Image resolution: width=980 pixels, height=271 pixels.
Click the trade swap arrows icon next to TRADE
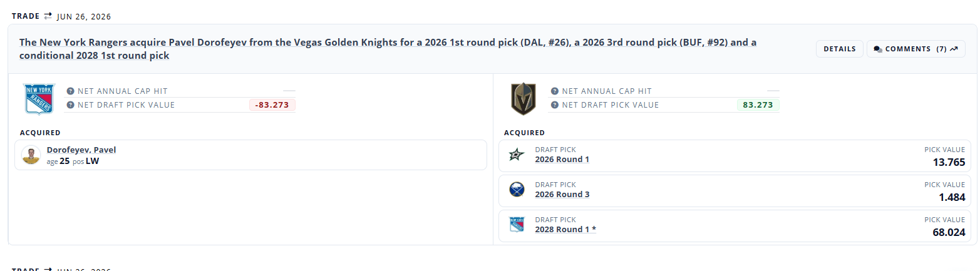coord(48,16)
